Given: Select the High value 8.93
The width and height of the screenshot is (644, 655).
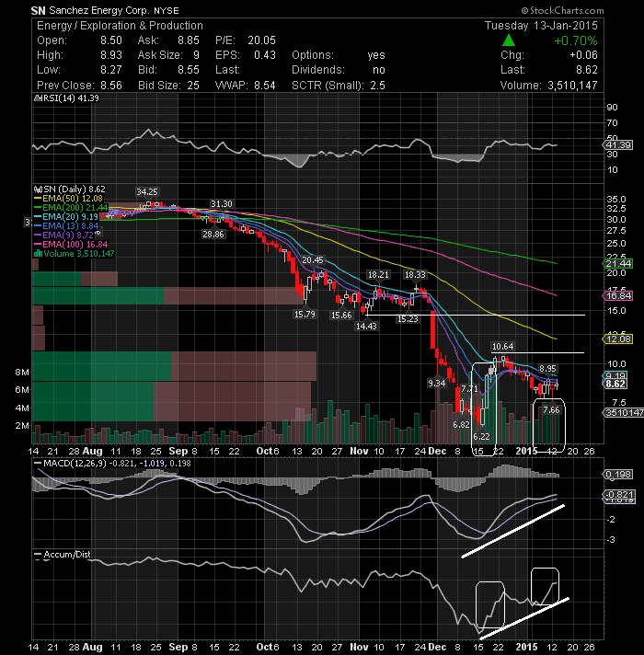Looking at the screenshot, I should [x=111, y=55].
